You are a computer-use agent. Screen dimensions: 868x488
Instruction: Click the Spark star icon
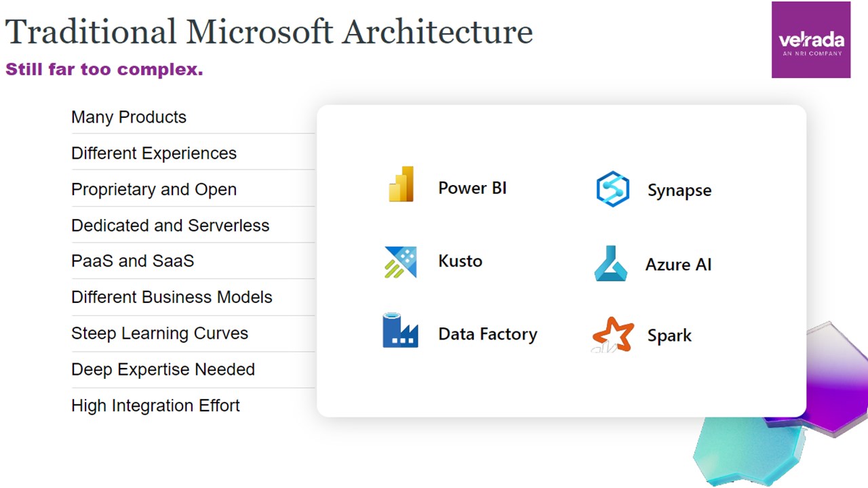pyautogui.click(x=613, y=334)
